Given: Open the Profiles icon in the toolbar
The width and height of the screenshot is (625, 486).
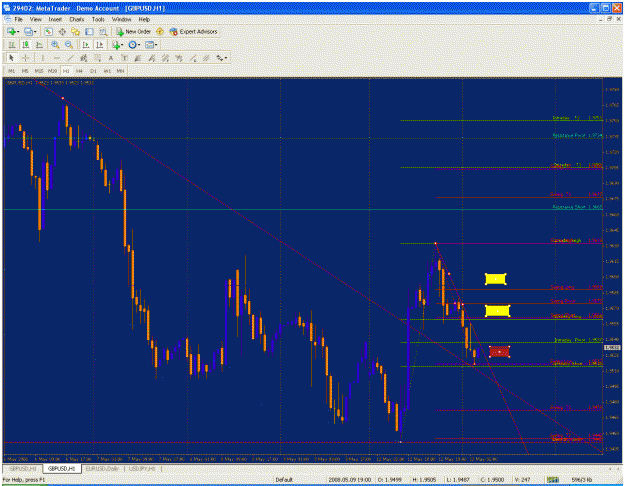Looking at the screenshot, I should (x=28, y=31).
